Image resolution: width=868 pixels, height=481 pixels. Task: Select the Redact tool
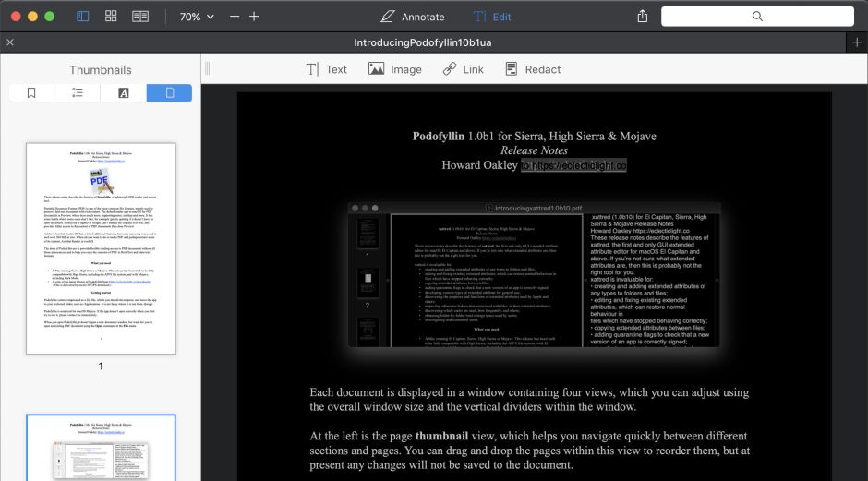point(533,69)
